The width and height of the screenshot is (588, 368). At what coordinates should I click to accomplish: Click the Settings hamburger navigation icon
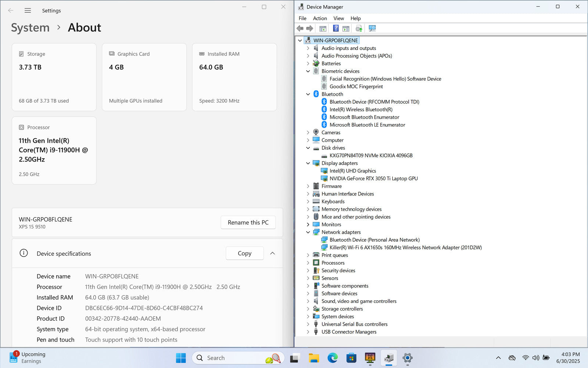pyautogui.click(x=28, y=11)
